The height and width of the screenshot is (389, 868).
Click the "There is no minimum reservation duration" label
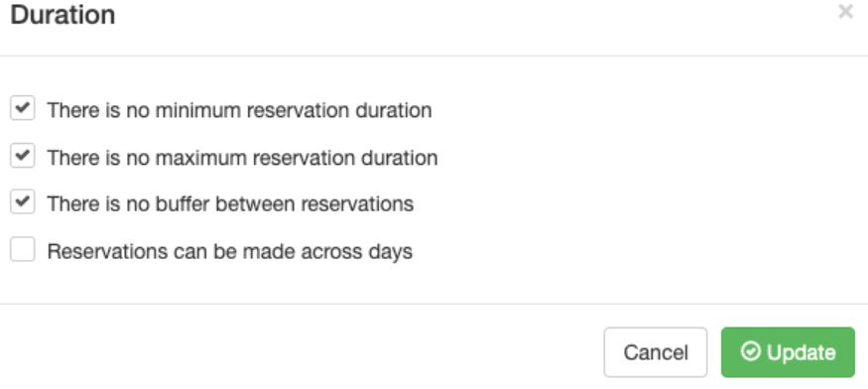239,110
